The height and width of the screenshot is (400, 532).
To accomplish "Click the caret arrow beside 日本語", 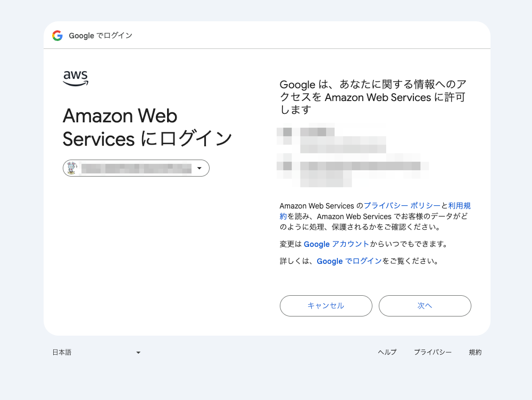I will pyautogui.click(x=138, y=353).
